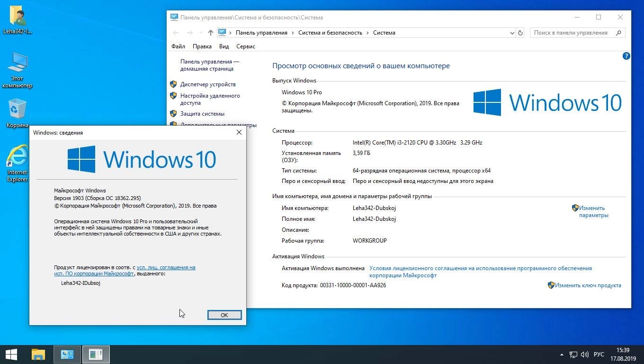644x364 pixels.
Task: Click the shield icon beside 'Изменить параметры'
Action: click(x=575, y=208)
